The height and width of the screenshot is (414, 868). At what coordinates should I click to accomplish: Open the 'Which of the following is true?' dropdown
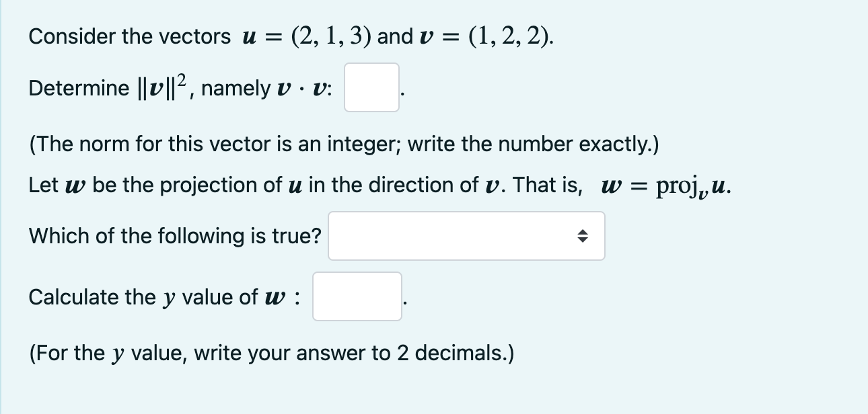tap(466, 236)
